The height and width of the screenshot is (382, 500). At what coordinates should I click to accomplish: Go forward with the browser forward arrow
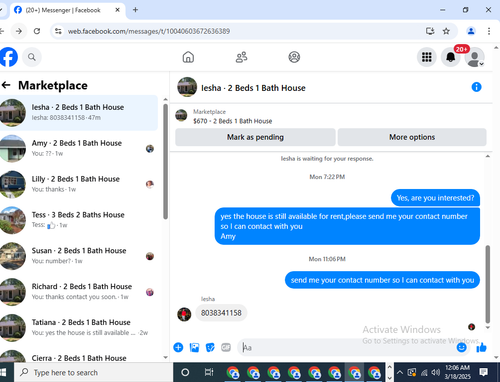click(19, 31)
